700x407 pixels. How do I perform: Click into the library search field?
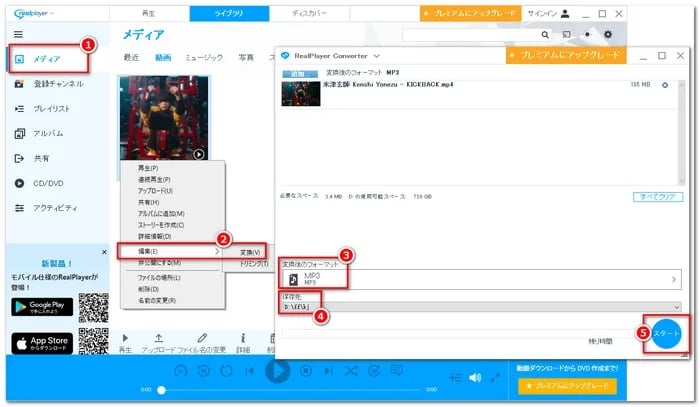click(x=471, y=34)
